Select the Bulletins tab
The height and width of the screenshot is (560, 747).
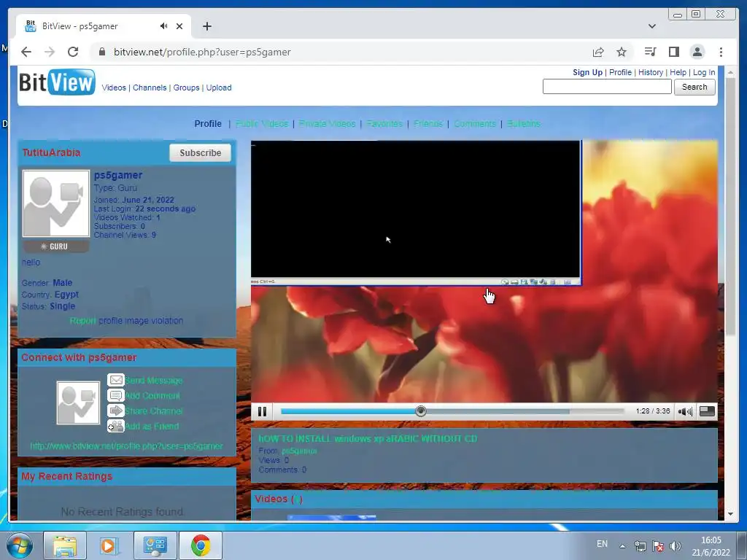pyautogui.click(x=523, y=124)
